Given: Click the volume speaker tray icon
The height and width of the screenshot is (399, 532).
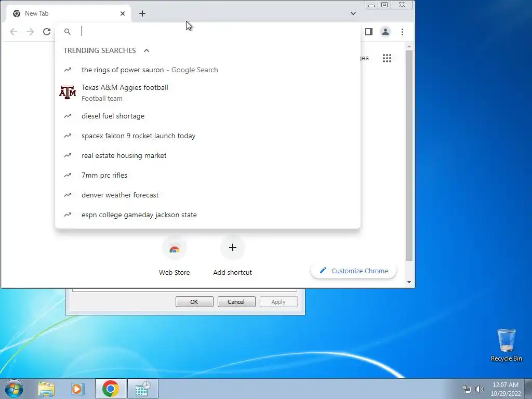Looking at the screenshot, I should coord(480,389).
